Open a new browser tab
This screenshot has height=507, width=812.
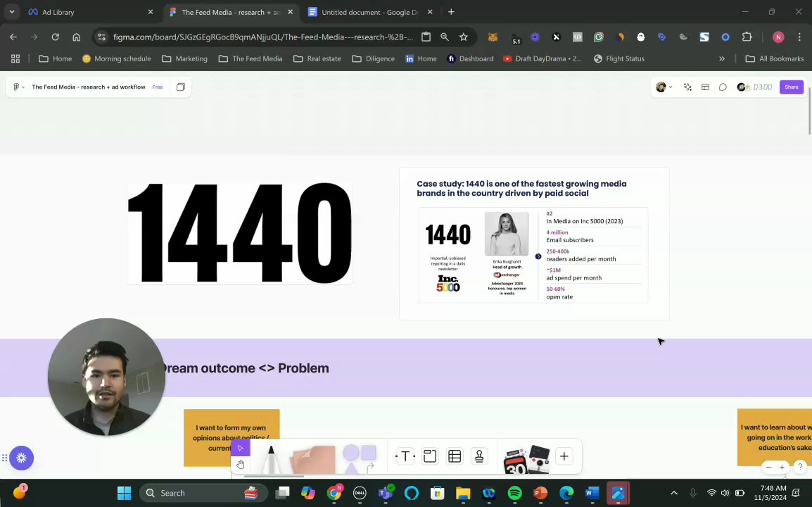(x=451, y=12)
